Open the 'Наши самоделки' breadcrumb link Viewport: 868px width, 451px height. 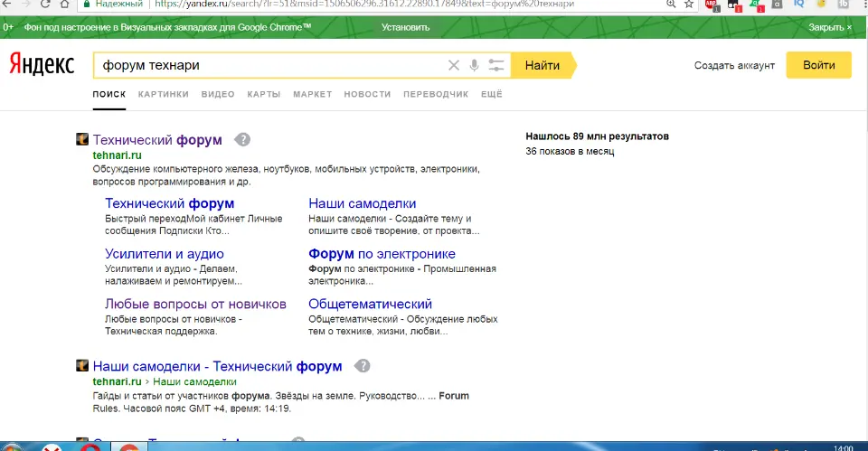pos(194,381)
